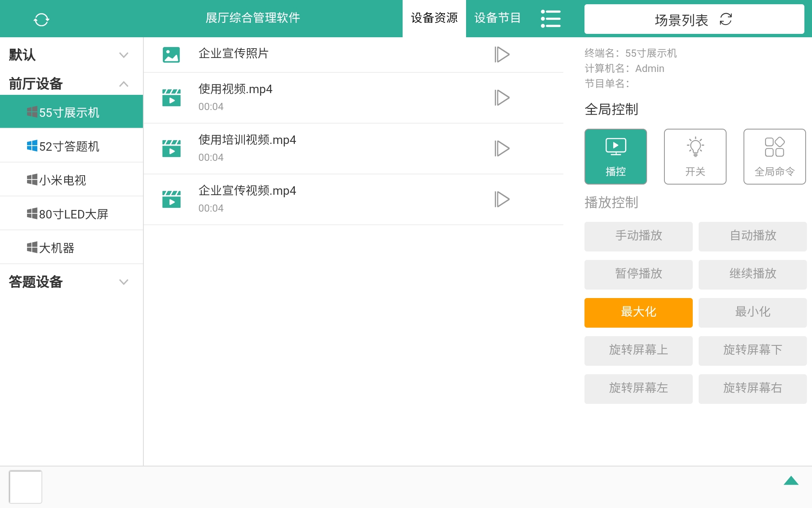Switch to the 设备资源 tab
This screenshot has height=508, width=812.
point(434,18)
